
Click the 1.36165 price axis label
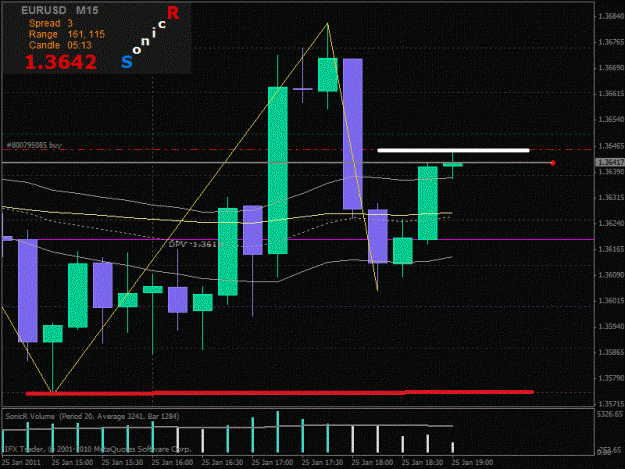point(611,249)
